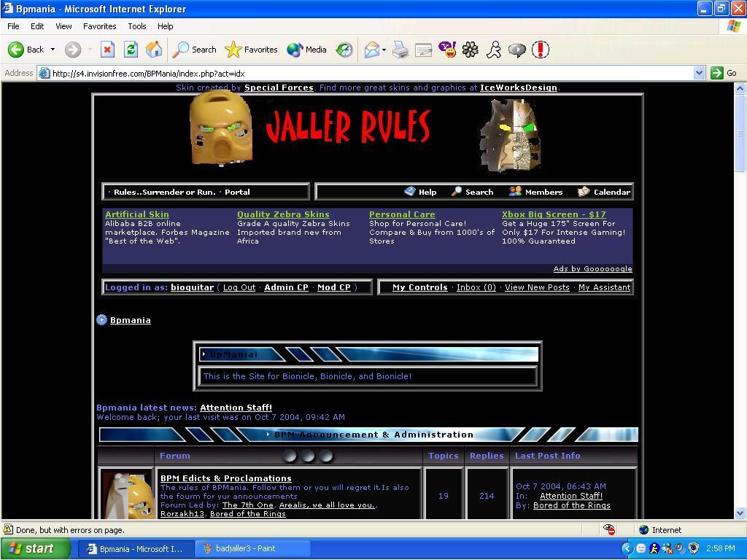Click the green Go button
This screenshot has height=560, width=747.
[x=724, y=74]
